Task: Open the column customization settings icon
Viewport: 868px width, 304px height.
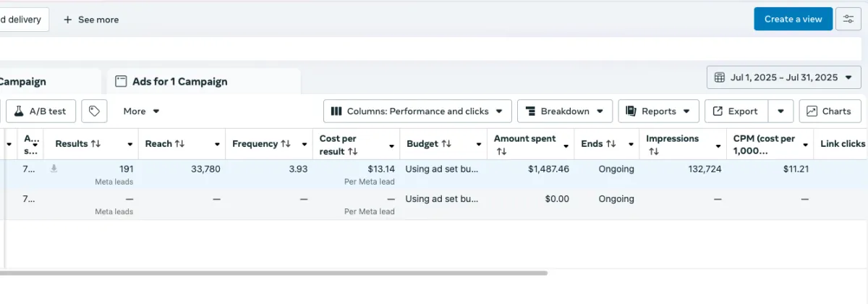Action: (x=848, y=19)
